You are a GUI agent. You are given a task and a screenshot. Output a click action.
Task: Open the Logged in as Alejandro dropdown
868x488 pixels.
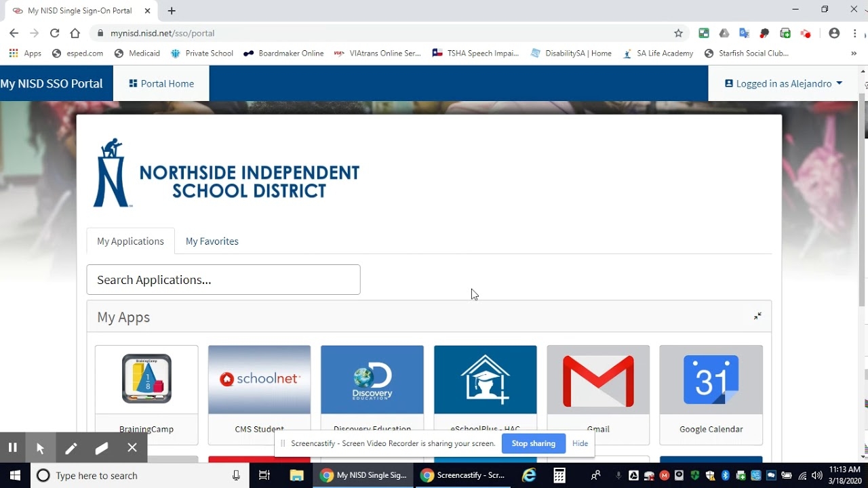[783, 83]
